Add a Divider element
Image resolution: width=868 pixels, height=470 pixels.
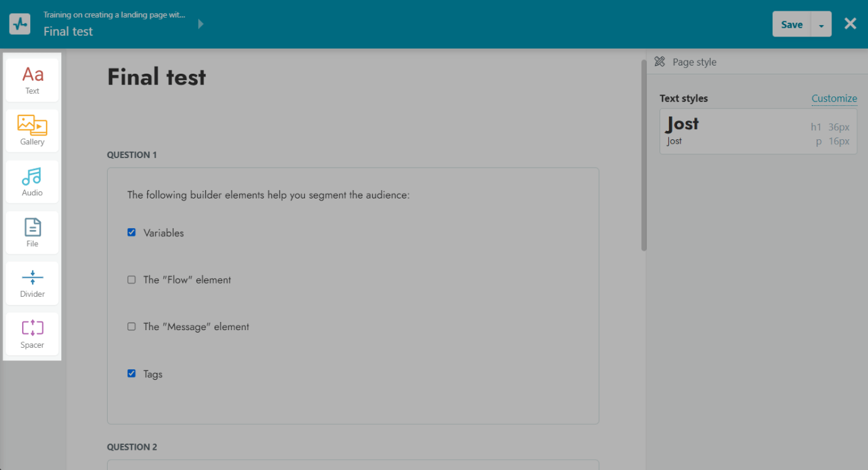[32, 283]
